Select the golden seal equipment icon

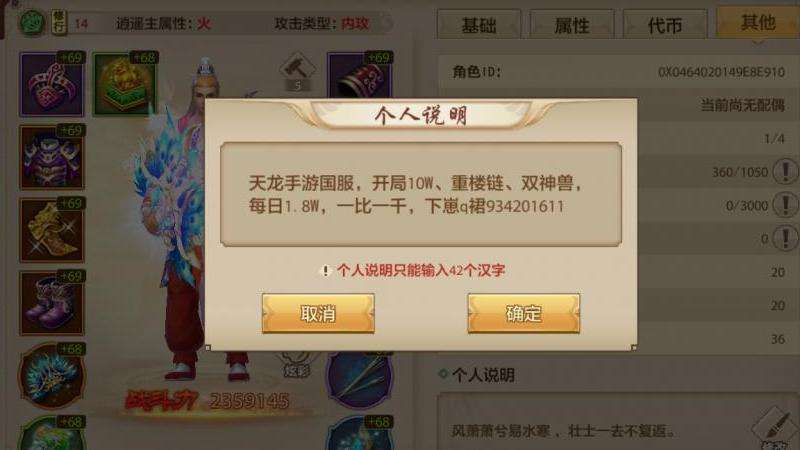(x=124, y=84)
